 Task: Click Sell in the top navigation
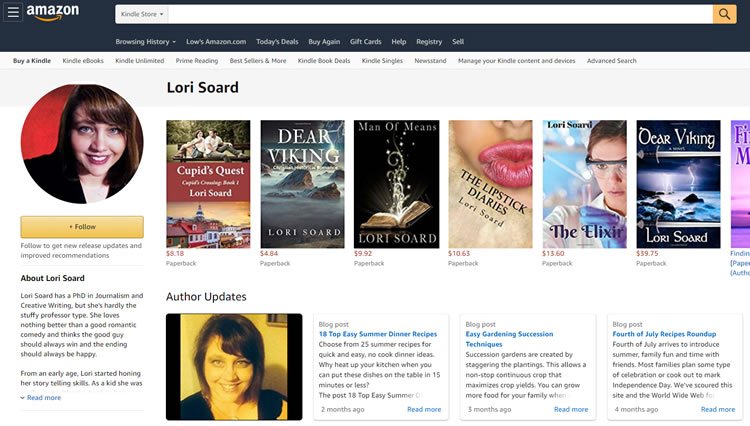tap(458, 42)
